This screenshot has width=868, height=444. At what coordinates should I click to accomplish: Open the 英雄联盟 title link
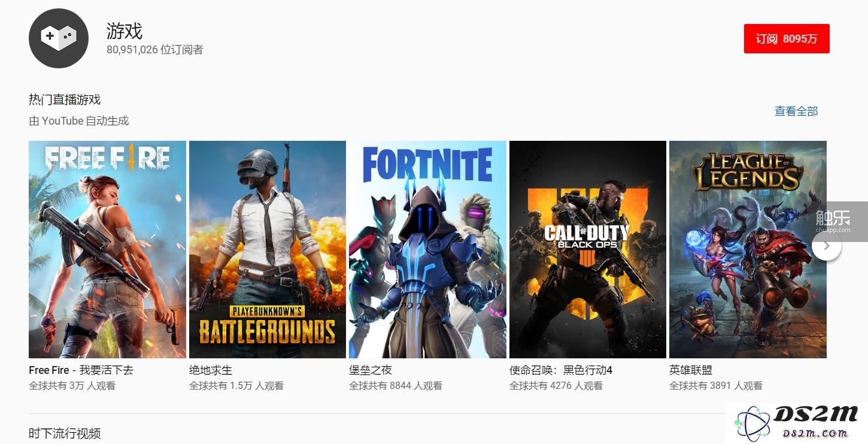pos(691,370)
